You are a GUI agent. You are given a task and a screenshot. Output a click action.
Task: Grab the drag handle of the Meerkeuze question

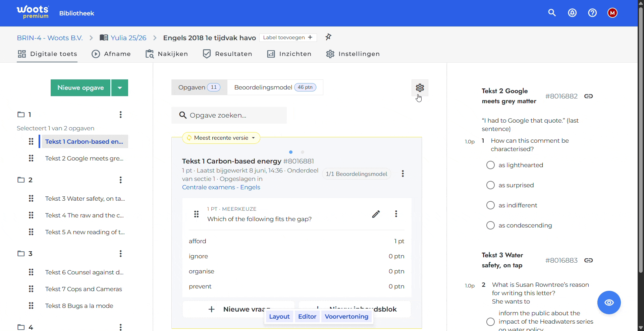coord(196,214)
